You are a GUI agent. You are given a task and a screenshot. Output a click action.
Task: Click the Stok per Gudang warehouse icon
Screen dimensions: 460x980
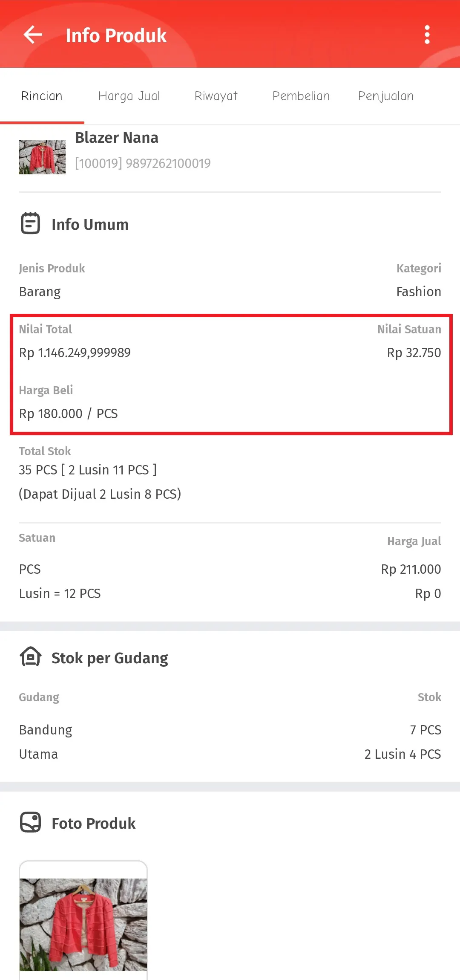pos(30,658)
